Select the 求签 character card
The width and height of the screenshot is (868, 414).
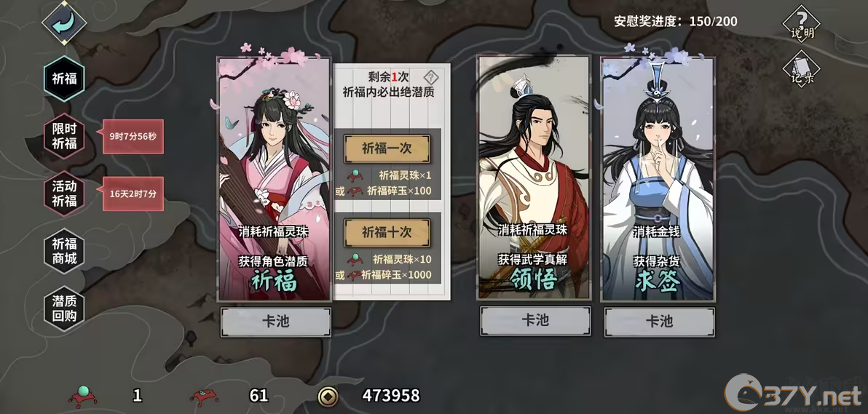tap(658, 179)
